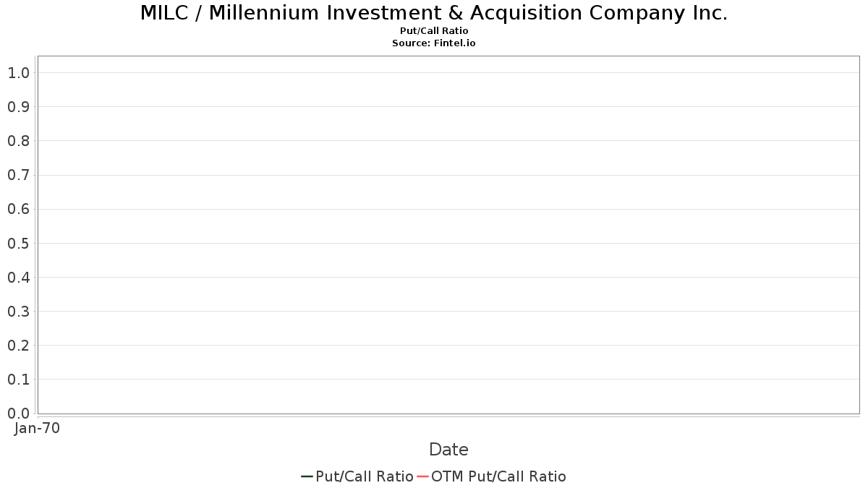This screenshot has height=488, width=868.
Task: Click the 0.0 y-axis tick label
Action: click(18, 414)
